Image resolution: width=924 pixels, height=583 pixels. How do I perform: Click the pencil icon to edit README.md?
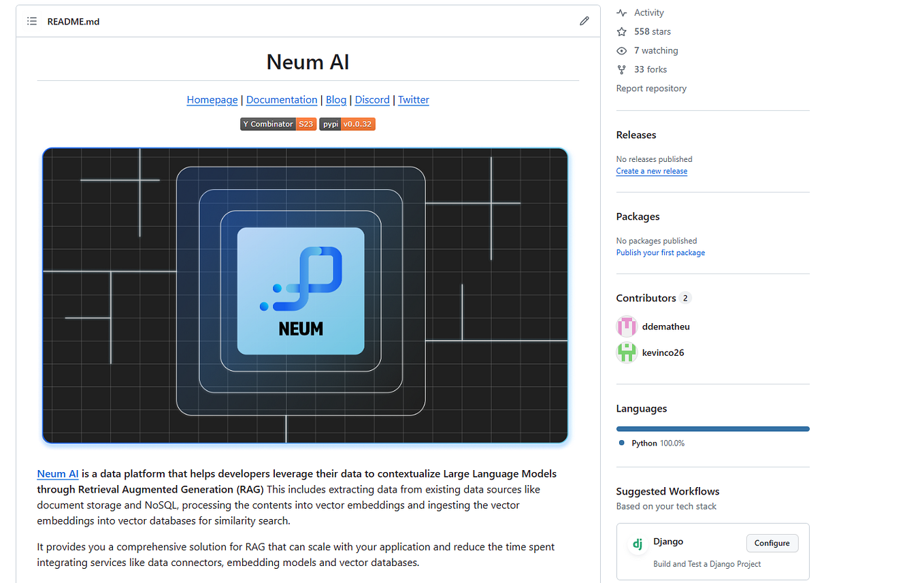584,20
